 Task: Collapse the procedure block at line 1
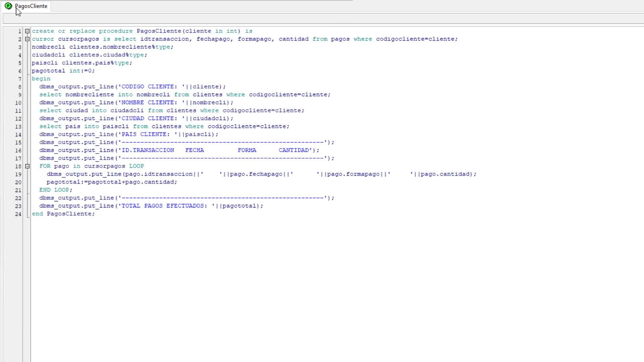[28, 31]
